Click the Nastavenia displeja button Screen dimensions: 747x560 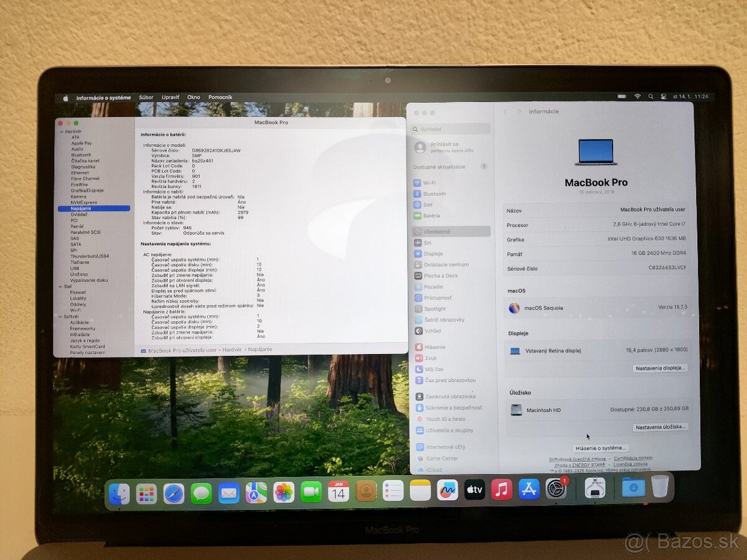[x=660, y=368]
